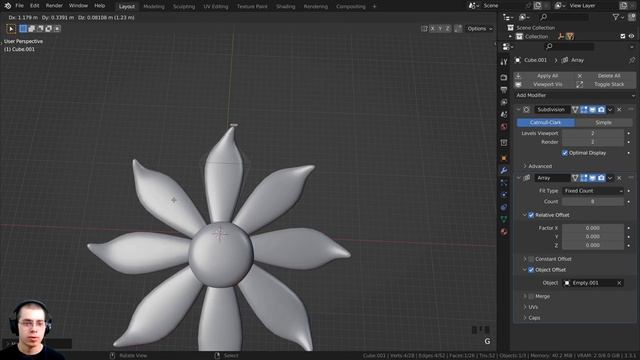
Task: Open the Modifier properties wrench tab
Action: [504, 171]
